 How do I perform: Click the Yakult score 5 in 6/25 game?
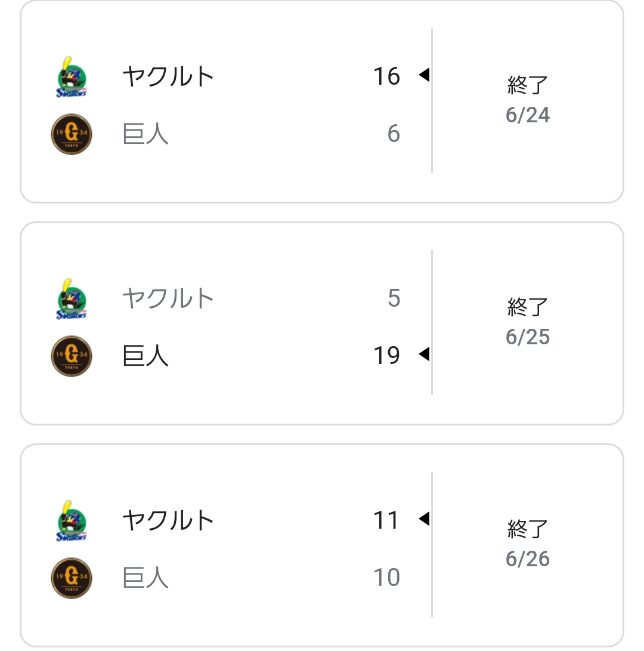pyautogui.click(x=394, y=298)
